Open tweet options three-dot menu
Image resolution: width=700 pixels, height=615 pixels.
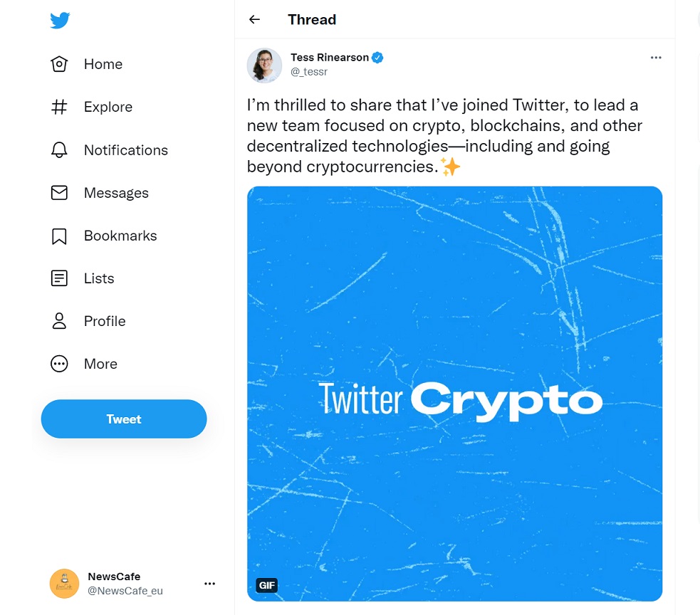pos(656,58)
